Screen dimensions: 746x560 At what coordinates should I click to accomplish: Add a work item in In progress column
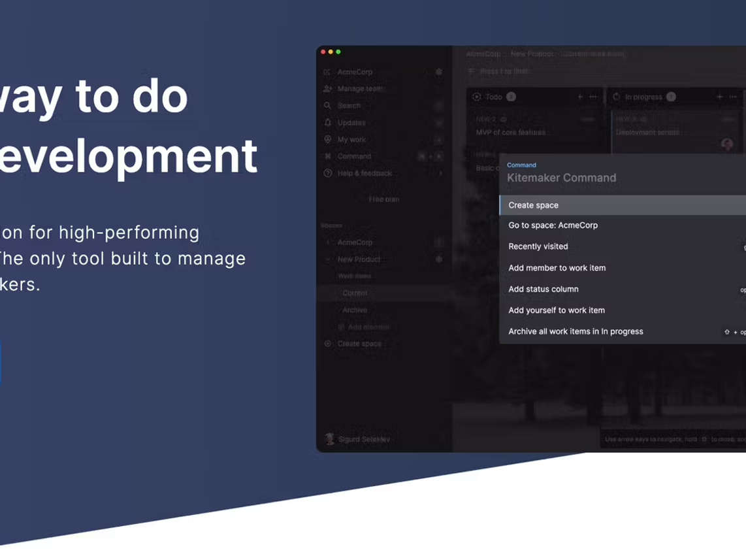[x=719, y=97]
